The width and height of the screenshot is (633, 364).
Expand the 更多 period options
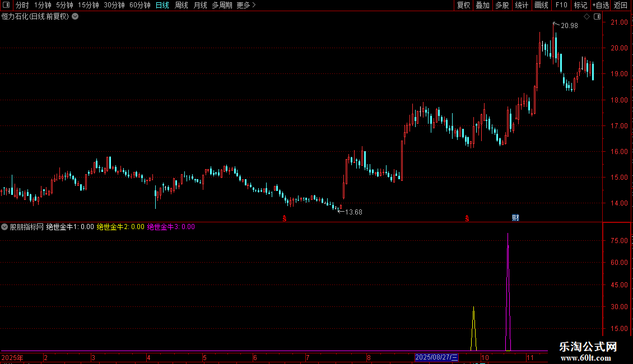pyautogui.click(x=246, y=5)
